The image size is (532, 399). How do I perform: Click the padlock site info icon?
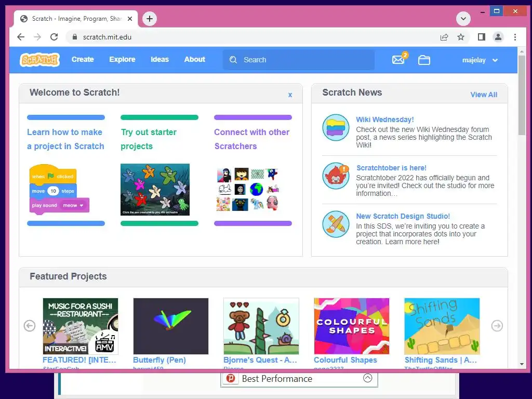[75, 37]
